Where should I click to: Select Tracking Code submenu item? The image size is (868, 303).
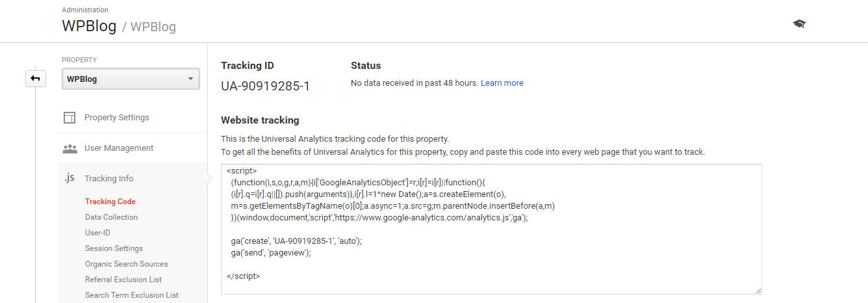coord(110,202)
